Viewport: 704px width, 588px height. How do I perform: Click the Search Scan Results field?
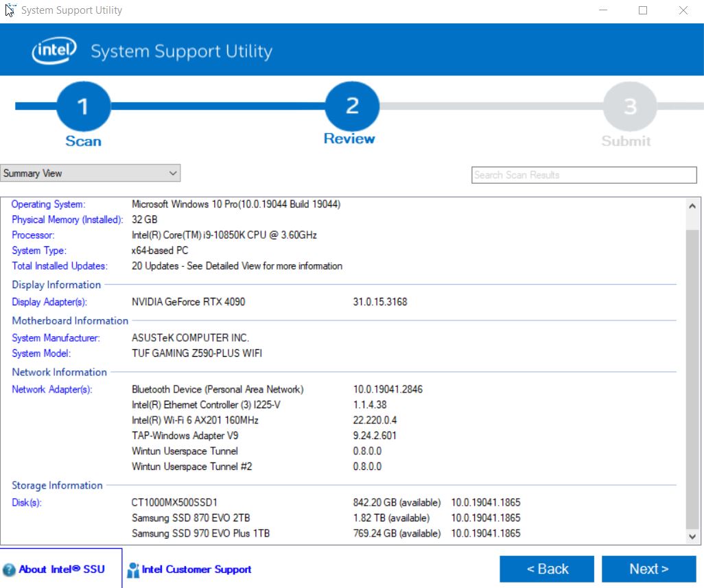[583, 175]
